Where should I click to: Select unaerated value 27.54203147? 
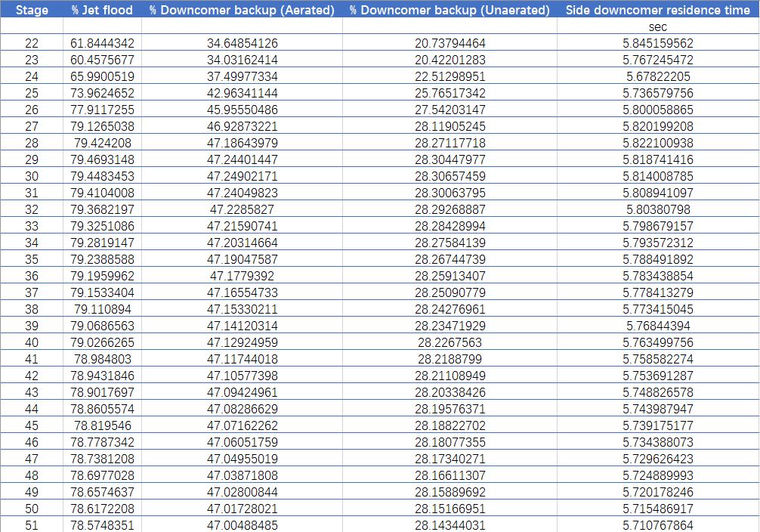click(450, 110)
